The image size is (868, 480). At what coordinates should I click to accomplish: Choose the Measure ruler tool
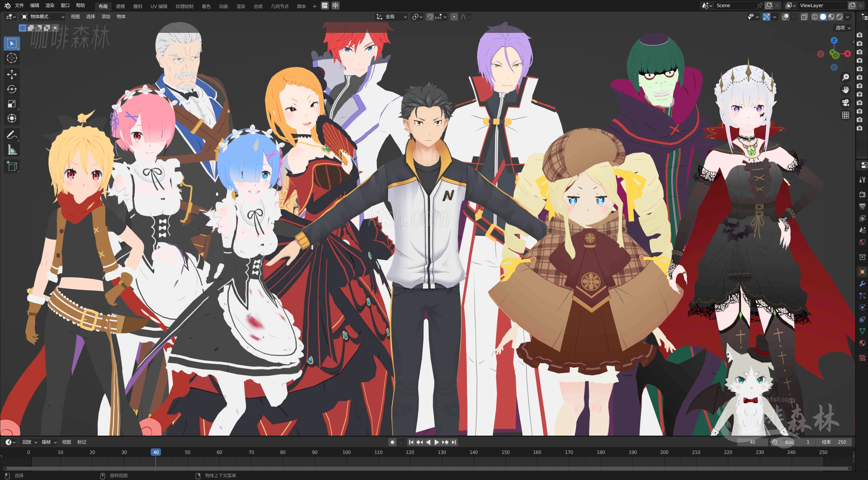coord(12,150)
